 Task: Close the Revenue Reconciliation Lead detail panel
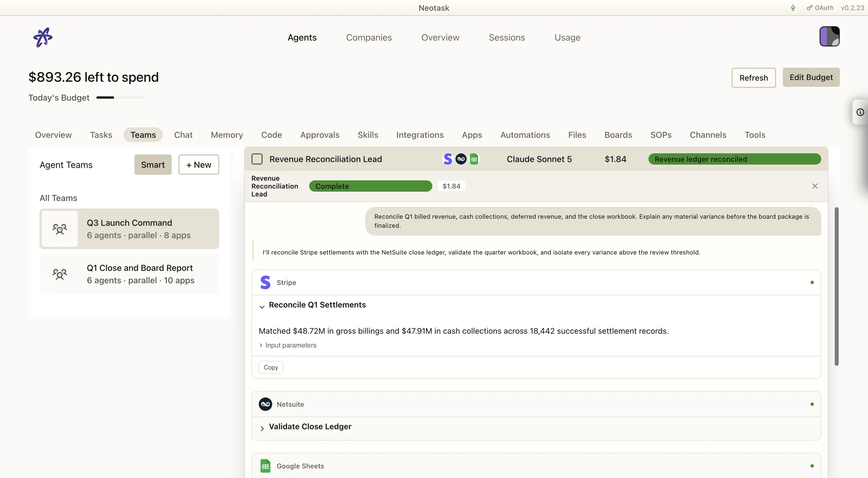click(x=815, y=186)
